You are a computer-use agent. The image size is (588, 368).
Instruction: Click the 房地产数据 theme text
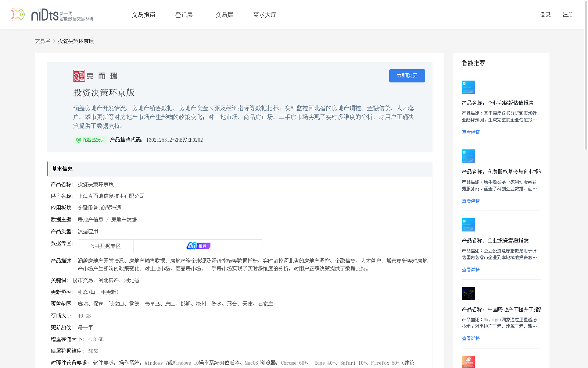tap(124, 220)
